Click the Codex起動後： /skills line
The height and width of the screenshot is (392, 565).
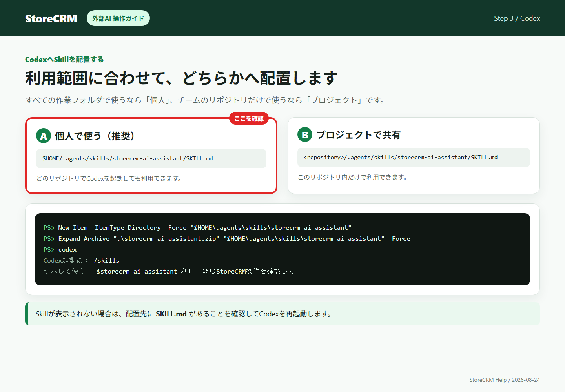click(x=82, y=260)
